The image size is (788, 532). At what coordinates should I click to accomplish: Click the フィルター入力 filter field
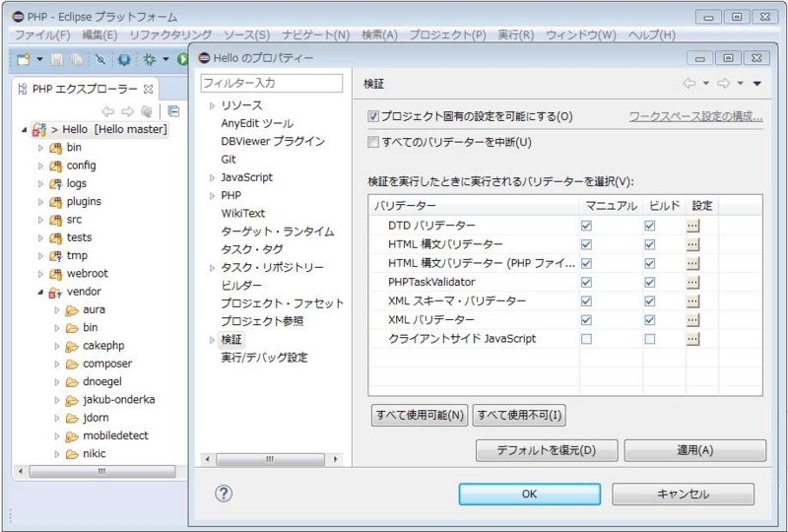272,83
